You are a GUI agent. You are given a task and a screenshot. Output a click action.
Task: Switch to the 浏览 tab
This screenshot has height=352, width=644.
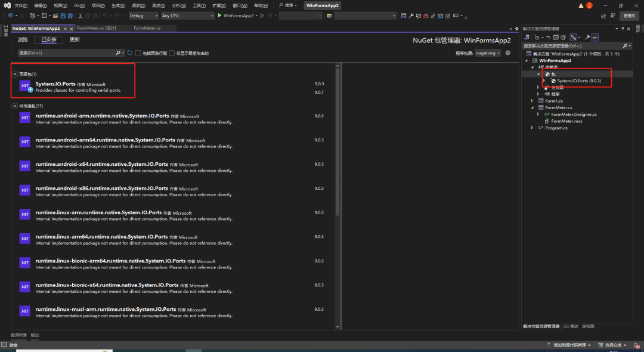(23, 39)
